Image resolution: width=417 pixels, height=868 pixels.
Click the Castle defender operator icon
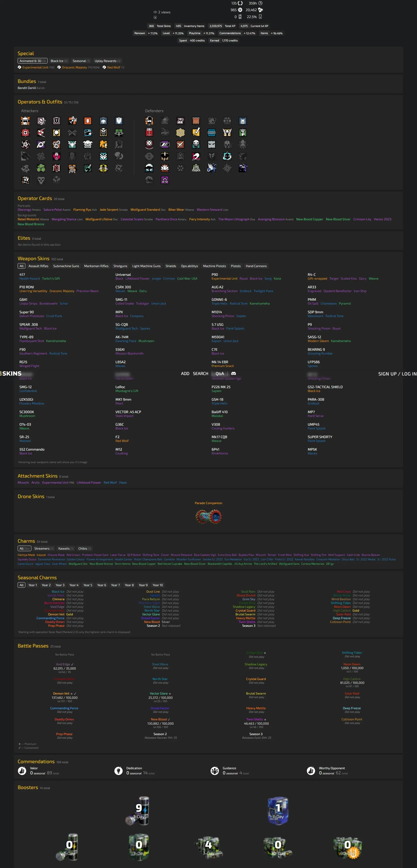coord(196,121)
